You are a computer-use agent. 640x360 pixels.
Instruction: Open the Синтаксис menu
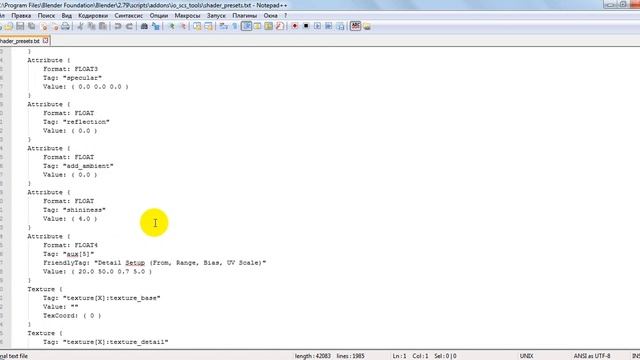[x=129, y=16]
